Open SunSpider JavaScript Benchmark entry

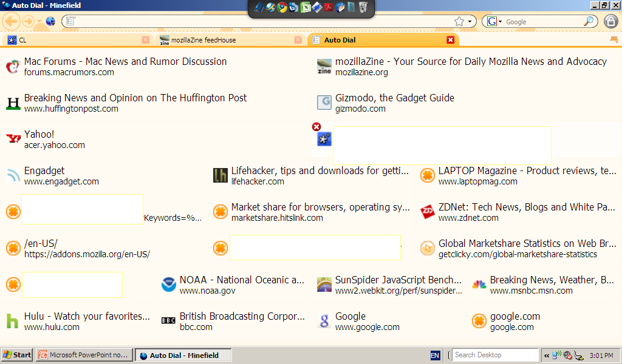click(389, 285)
